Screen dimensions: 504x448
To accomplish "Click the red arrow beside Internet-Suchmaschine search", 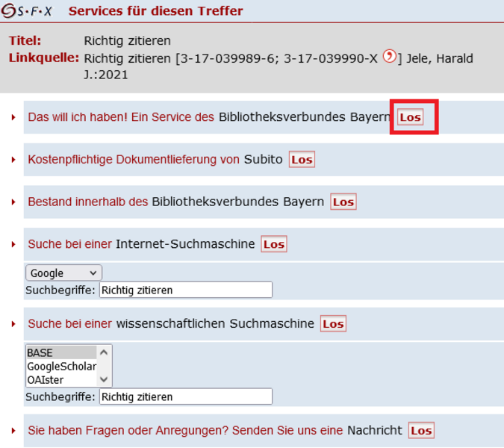I will click(13, 244).
